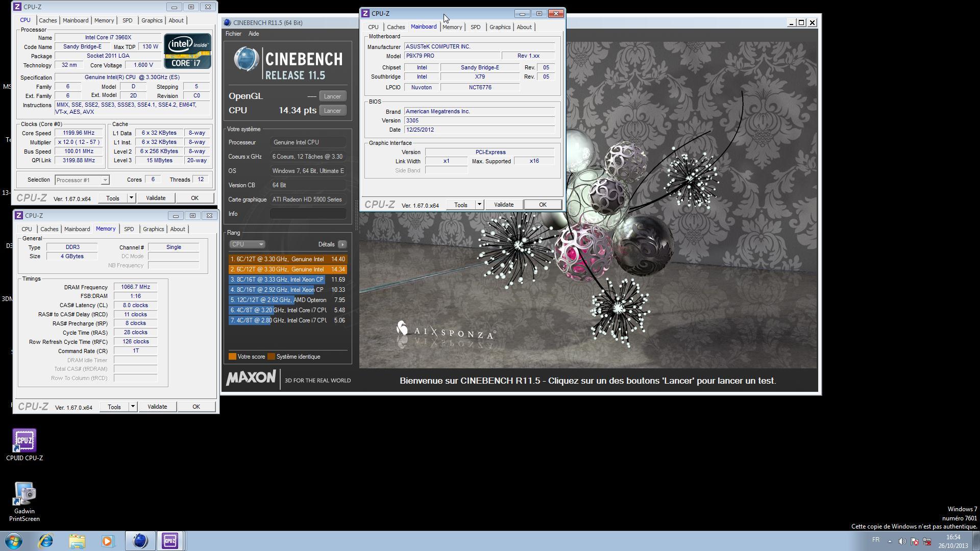Open Windows Media Player from the taskbar
Viewport: 980px width, 551px height.
coord(108,541)
